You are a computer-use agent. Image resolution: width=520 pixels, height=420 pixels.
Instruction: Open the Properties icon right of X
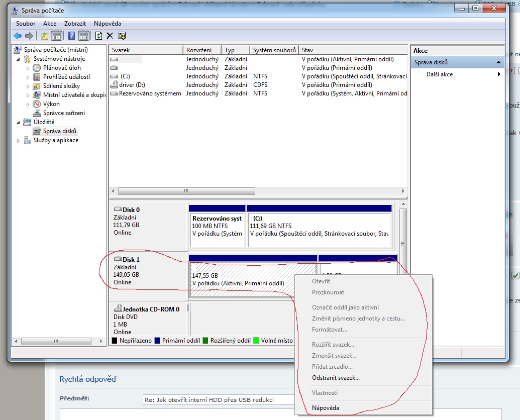(x=122, y=36)
